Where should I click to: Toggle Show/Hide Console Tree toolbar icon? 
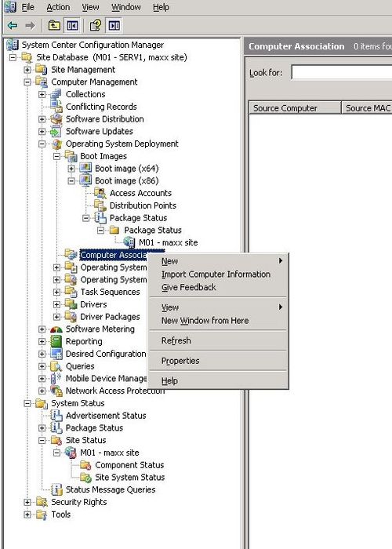[72, 26]
